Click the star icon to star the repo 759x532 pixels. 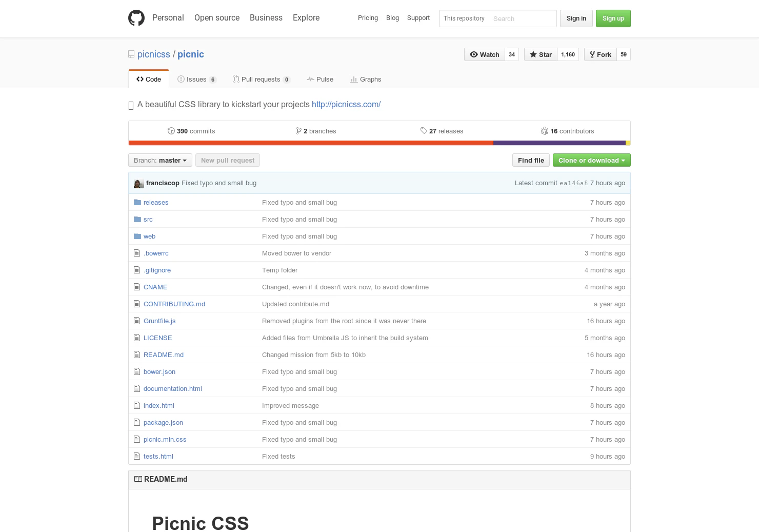tap(533, 54)
